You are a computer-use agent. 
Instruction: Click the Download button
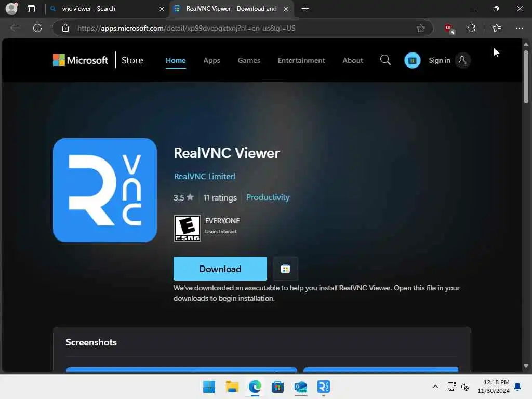220,269
